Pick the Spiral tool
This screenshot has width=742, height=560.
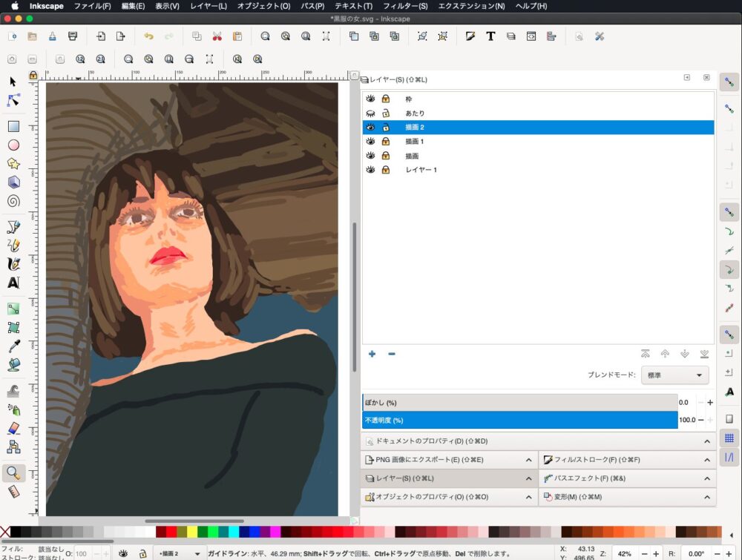(13, 201)
